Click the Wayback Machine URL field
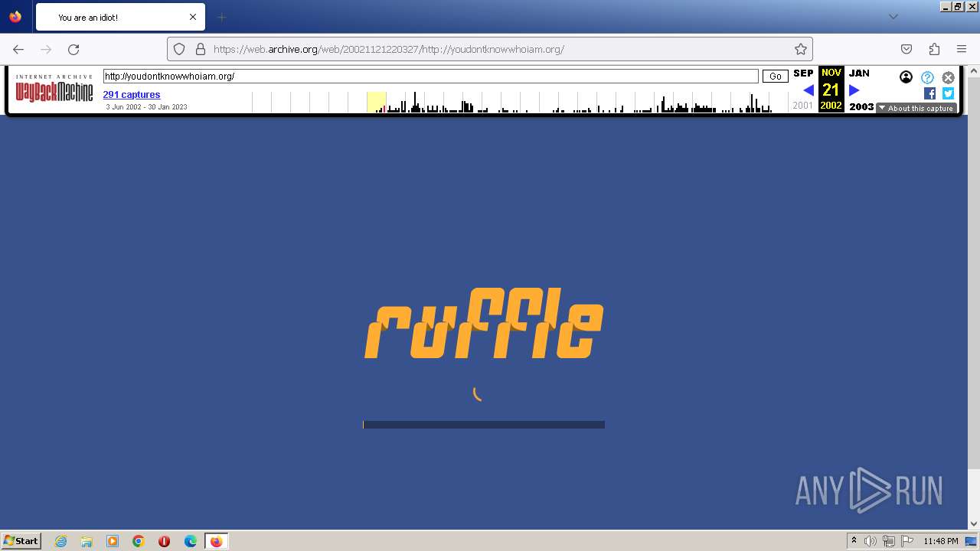Viewport: 980px width, 551px height. (430, 77)
